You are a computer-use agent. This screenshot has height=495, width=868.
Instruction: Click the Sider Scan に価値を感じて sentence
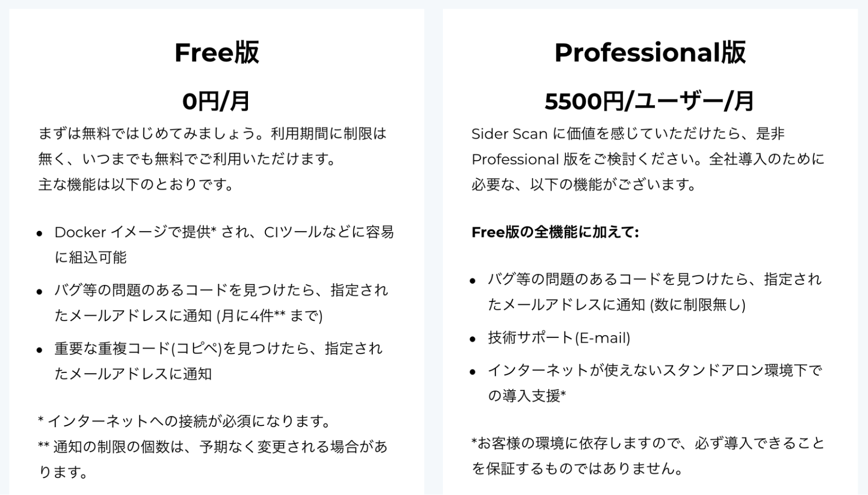(628, 133)
